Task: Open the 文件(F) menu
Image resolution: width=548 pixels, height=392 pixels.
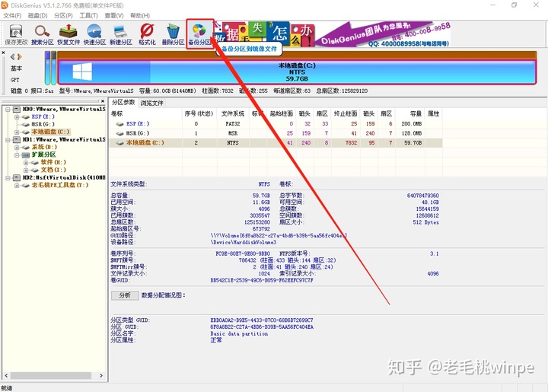Action: click(12, 15)
